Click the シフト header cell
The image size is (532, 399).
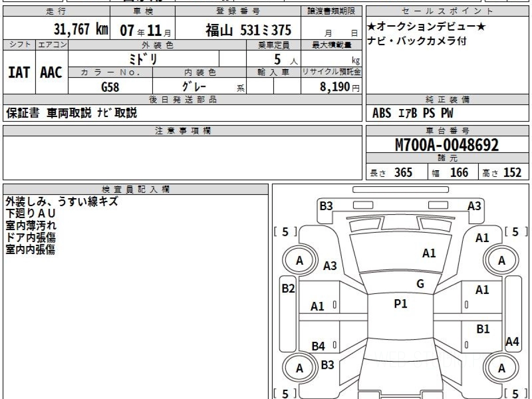(20, 45)
